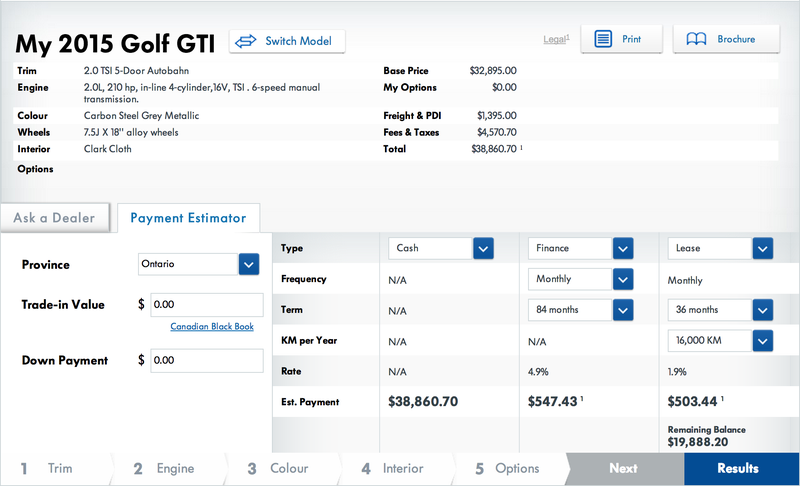Switch to the Ask a Dealer tab
The width and height of the screenshot is (800, 486).
point(55,218)
